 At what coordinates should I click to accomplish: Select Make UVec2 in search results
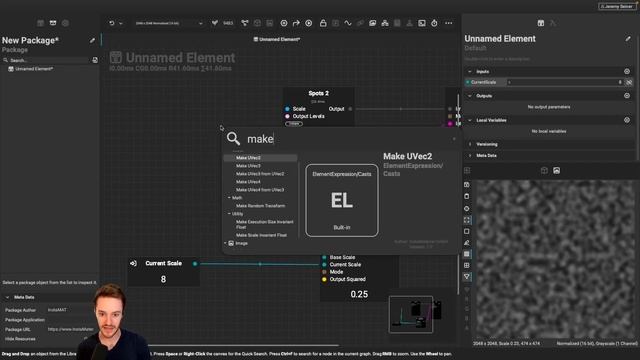coord(248,158)
